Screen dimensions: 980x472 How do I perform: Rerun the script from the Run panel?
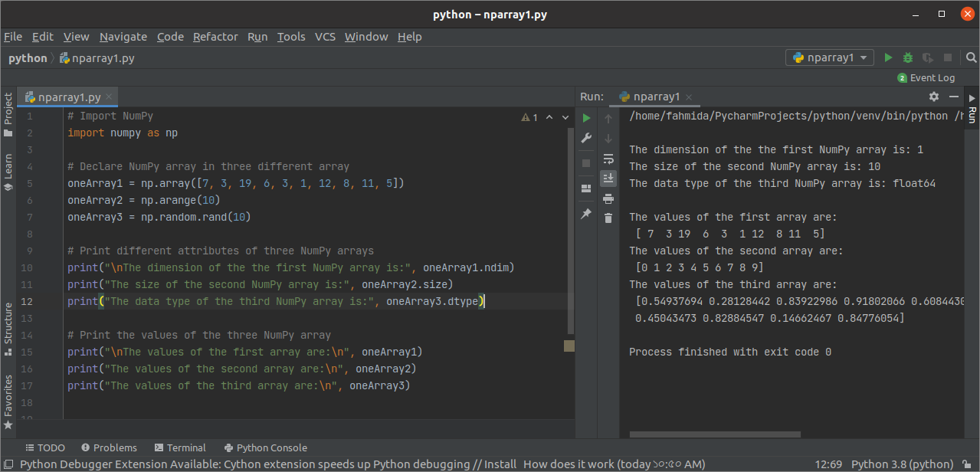pyautogui.click(x=586, y=118)
